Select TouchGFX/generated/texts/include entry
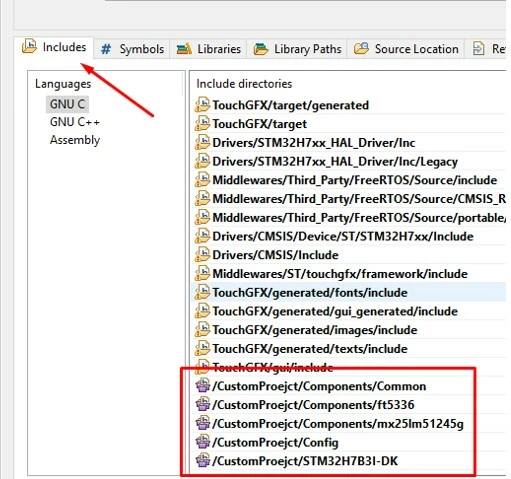This screenshot has height=479, width=511. tap(349, 348)
